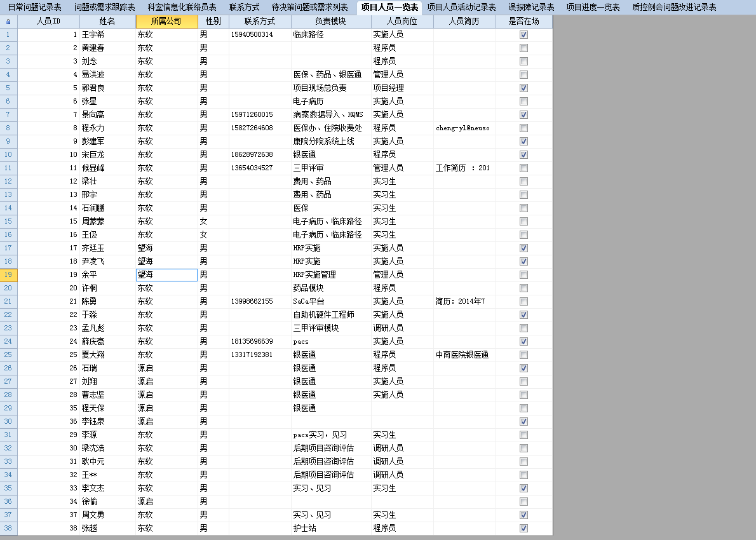The height and width of the screenshot is (540, 756).
Task: Click the 是否在场 column header
Action: coord(523,21)
